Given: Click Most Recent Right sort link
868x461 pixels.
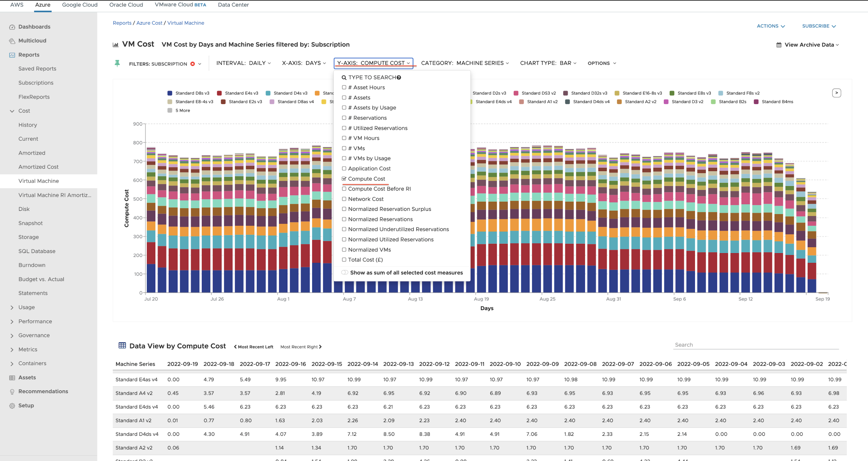Looking at the screenshot, I should click(x=301, y=347).
